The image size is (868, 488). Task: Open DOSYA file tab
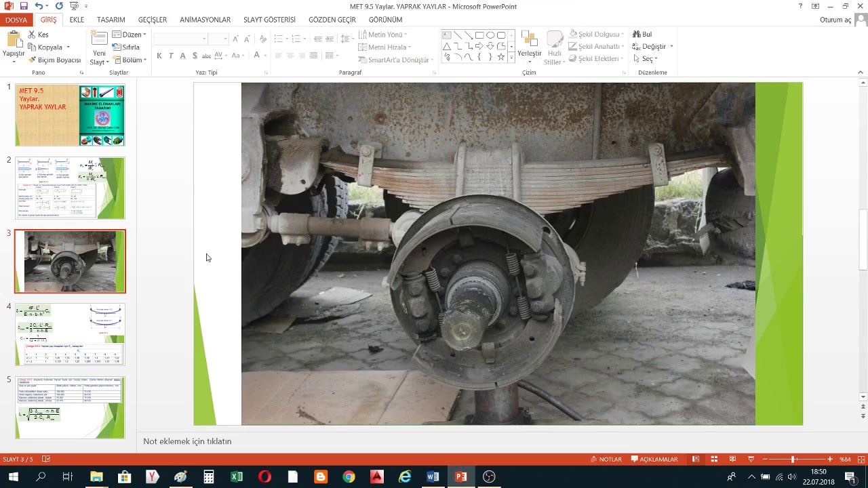16,20
